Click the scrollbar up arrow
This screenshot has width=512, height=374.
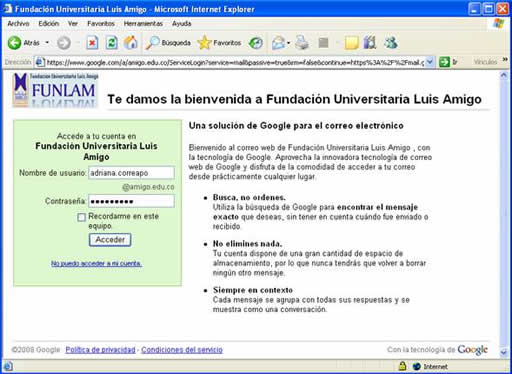point(504,76)
